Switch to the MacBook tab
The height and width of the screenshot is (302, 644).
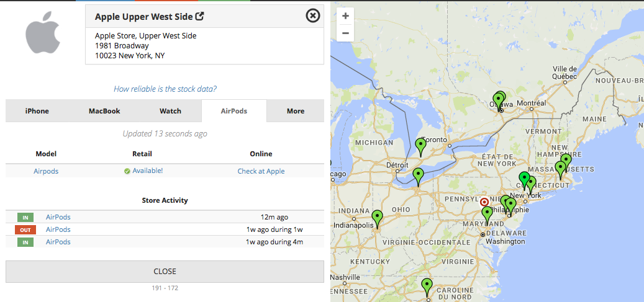(104, 111)
